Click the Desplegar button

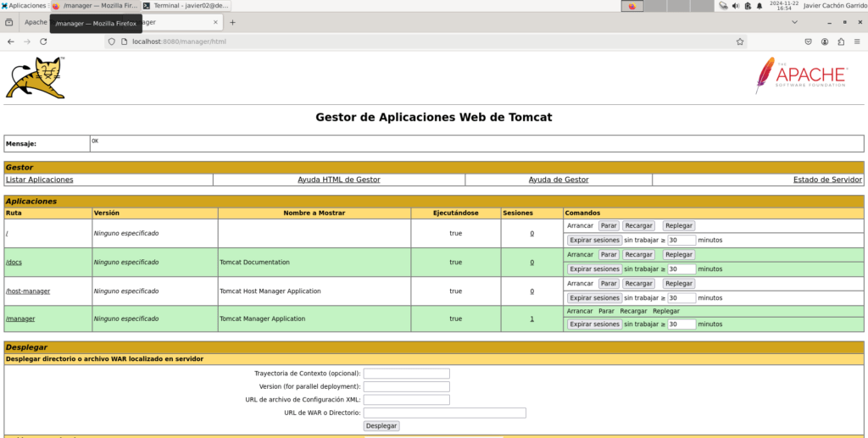[381, 426]
